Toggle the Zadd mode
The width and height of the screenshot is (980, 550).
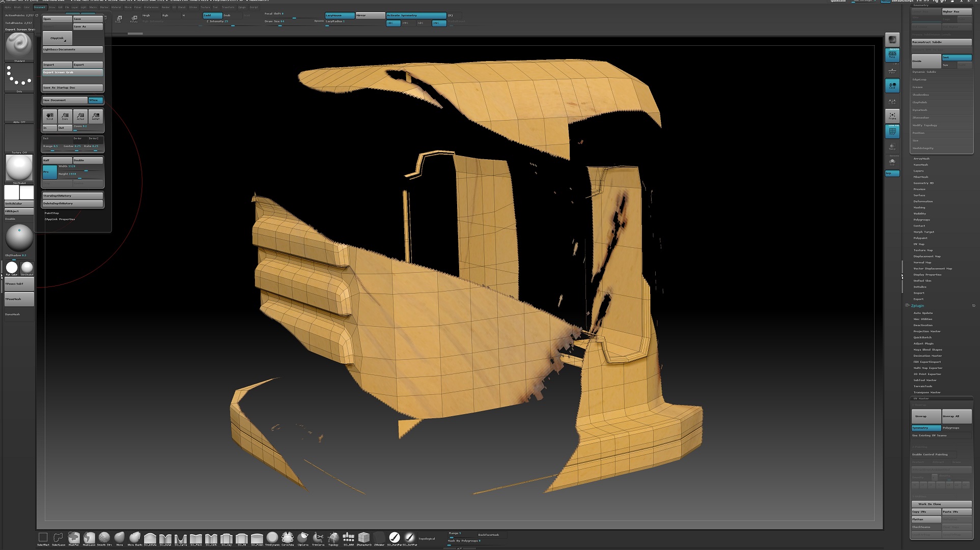coord(212,15)
